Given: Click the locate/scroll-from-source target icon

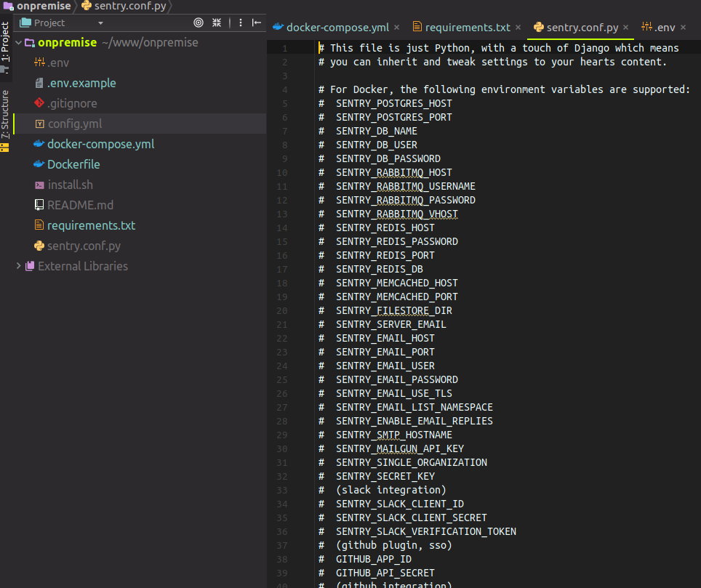Looking at the screenshot, I should click(x=199, y=23).
